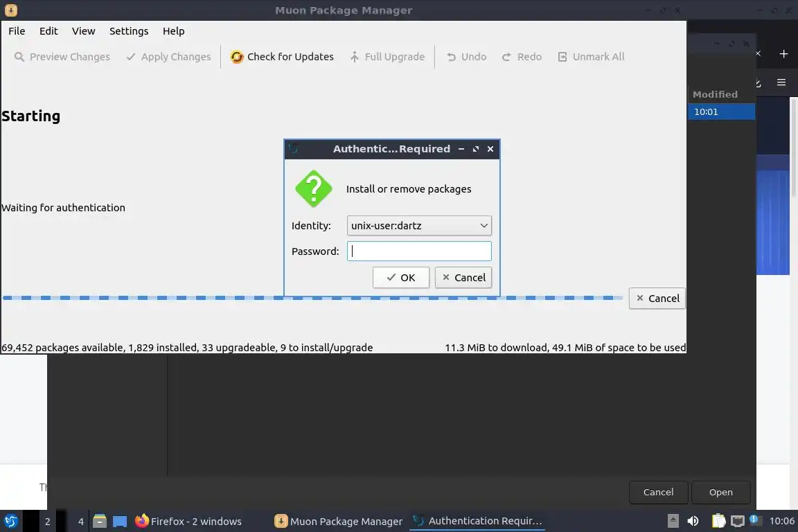This screenshot has height=532, width=798.
Task: Click Open in the background file dialog
Action: point(720,493)
